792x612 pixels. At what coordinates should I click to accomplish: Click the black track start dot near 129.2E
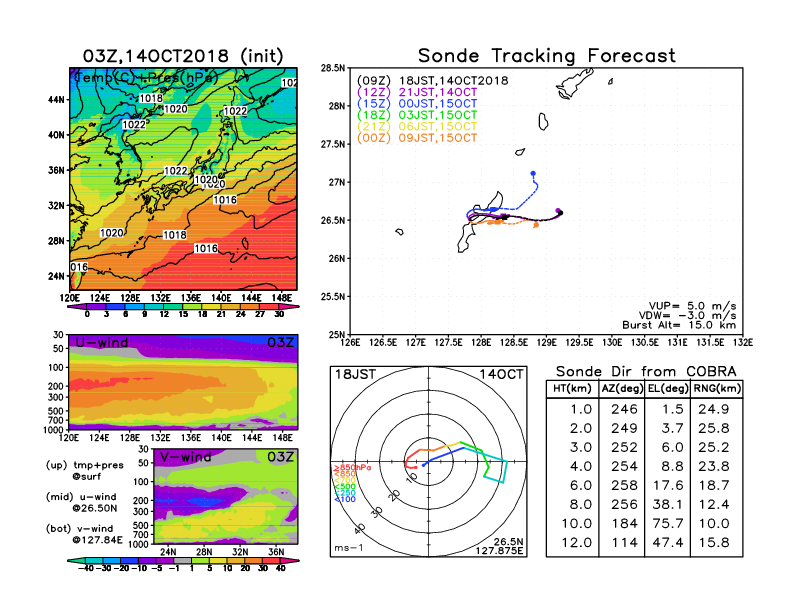(560, 213)
